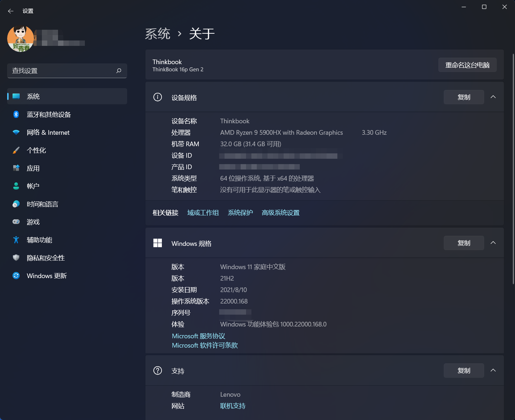Open 域或工作组 link
This screenshot has width=515, height=420.
pos(203,213)
